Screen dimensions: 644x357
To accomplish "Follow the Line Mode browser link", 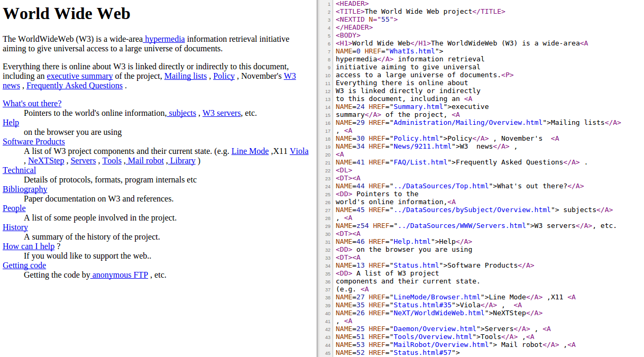I will [250, 151].
